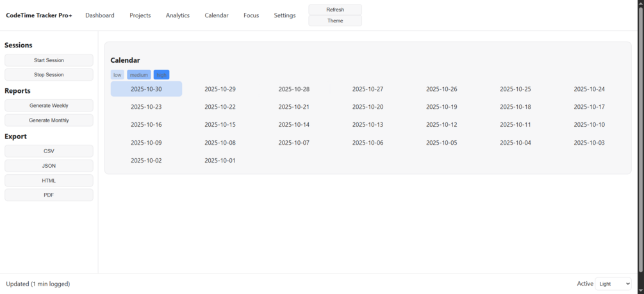Viewport: 644px width, 294px height.
Task: Stop the current session
Action: coord(49,75)
